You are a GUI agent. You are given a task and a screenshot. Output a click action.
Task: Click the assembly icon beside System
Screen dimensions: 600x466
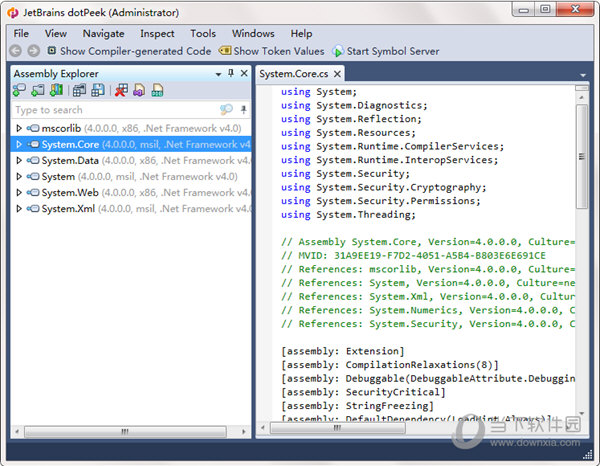point(33,176)
